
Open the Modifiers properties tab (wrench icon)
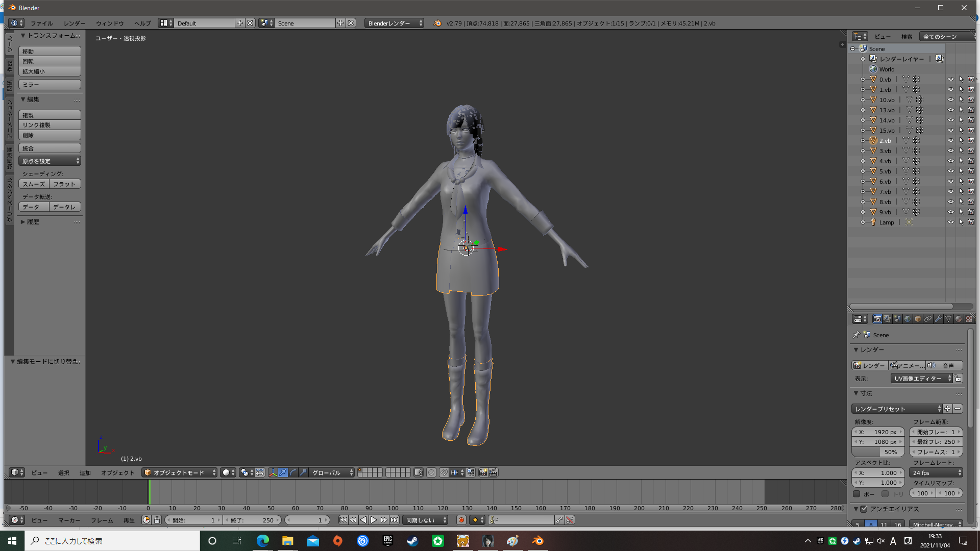pyautogui.click(x=938, y=319)
